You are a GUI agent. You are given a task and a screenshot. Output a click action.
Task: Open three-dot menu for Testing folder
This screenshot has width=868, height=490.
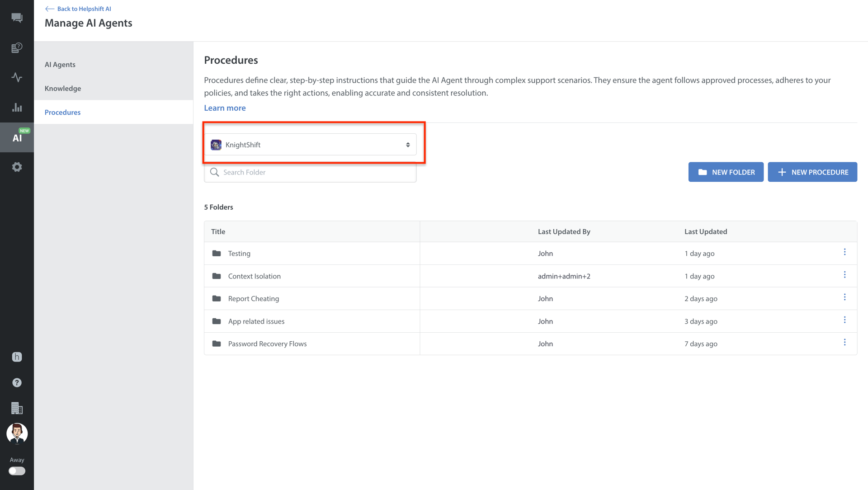844,252
